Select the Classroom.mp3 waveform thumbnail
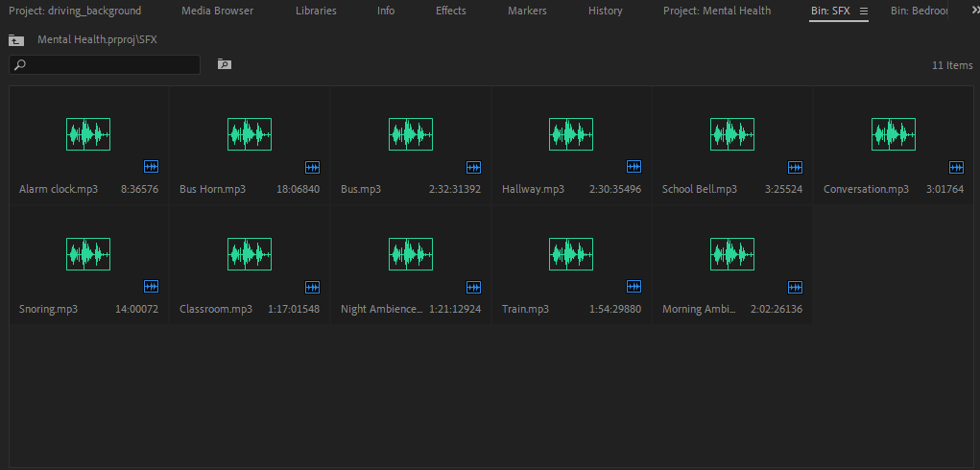The width and height of the screenshot is (980, 470). (250, 254)
